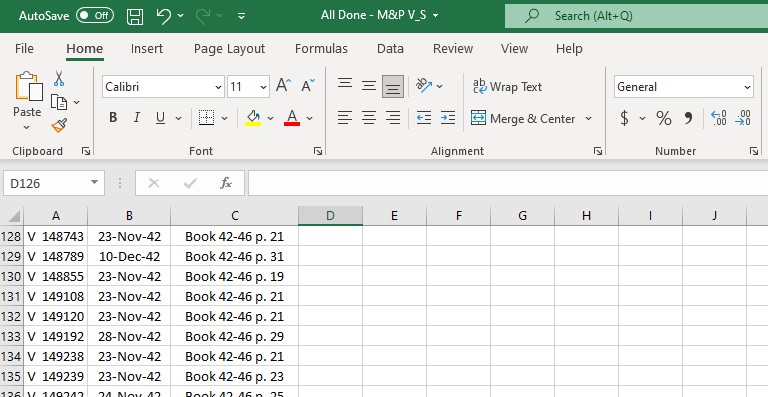Click the Name Box showing D126

pos(53,183)
